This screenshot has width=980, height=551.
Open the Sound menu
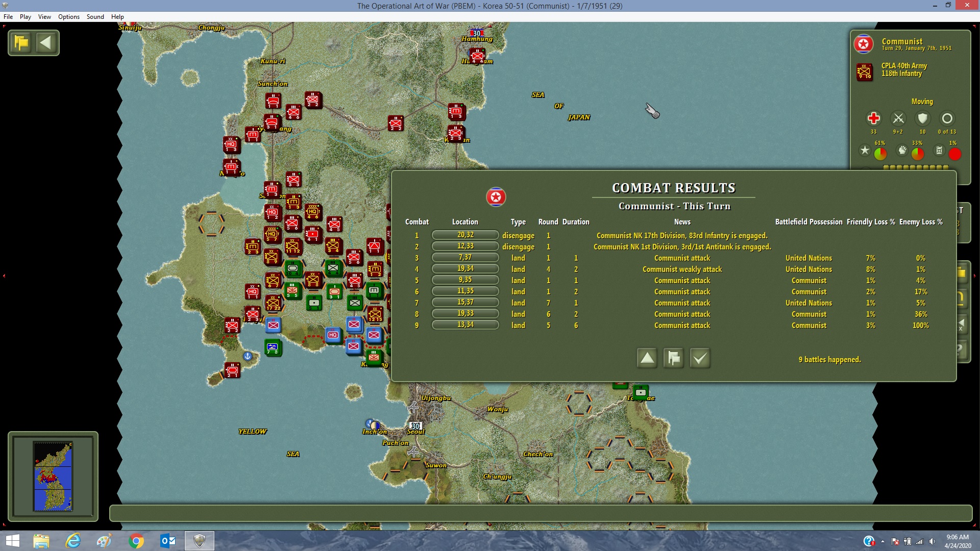pos(95,17)
